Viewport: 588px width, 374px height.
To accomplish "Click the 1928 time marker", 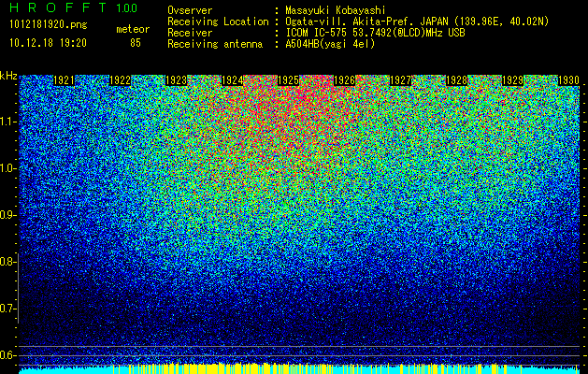I will pos(457,80).
